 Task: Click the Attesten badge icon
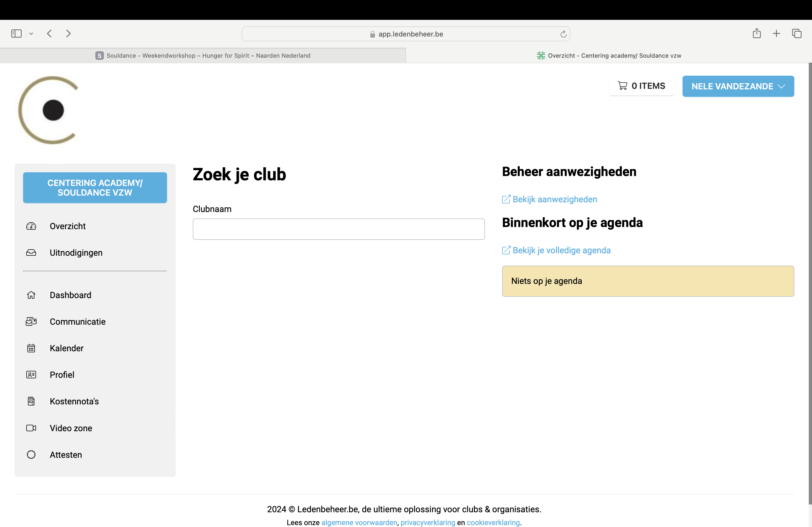[x=31, y=454]
